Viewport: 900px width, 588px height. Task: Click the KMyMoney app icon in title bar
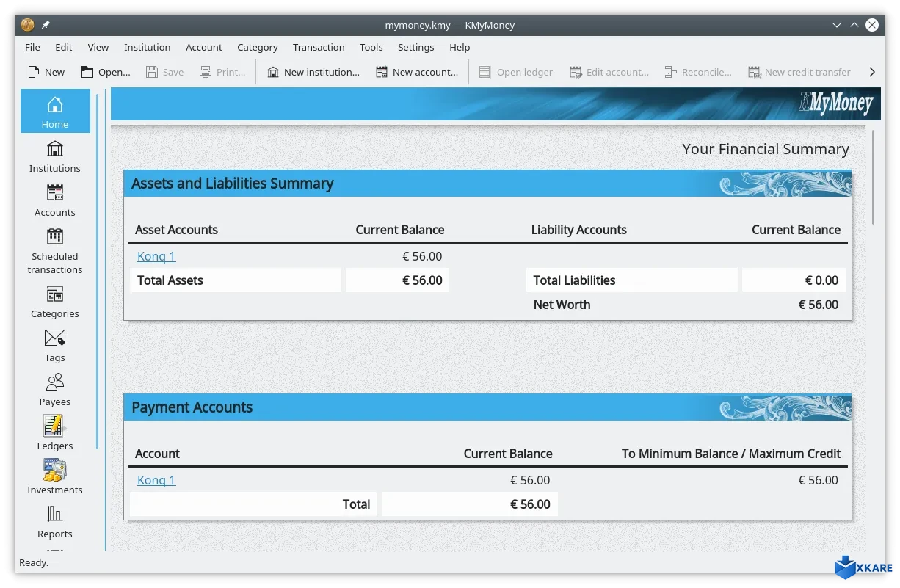click(28, 25)
